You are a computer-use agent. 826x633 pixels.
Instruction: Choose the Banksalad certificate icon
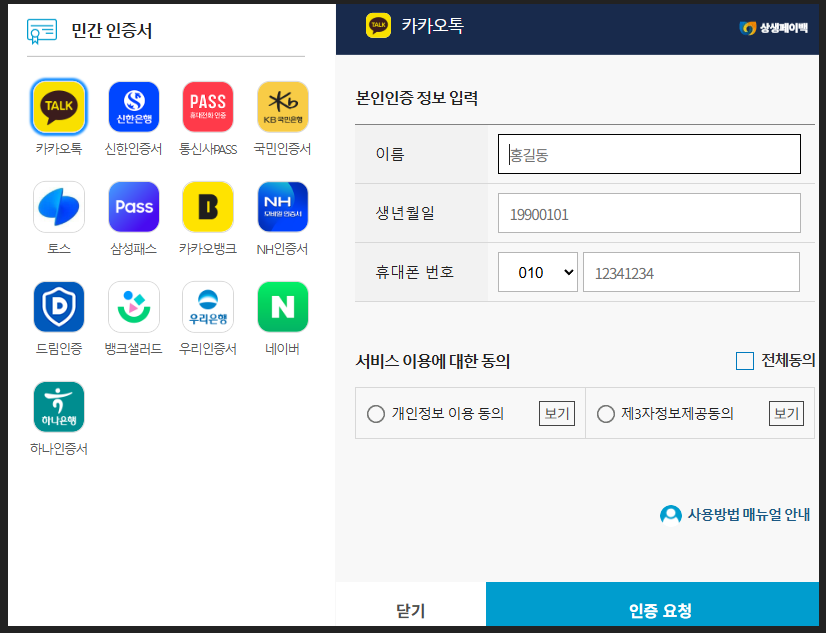(134, 307)
